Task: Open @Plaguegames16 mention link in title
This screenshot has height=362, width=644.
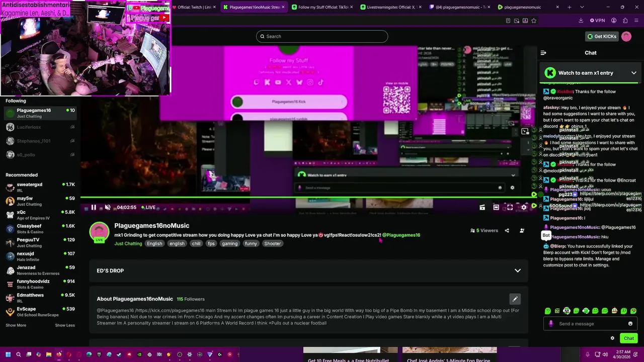Action: [401, 235]
